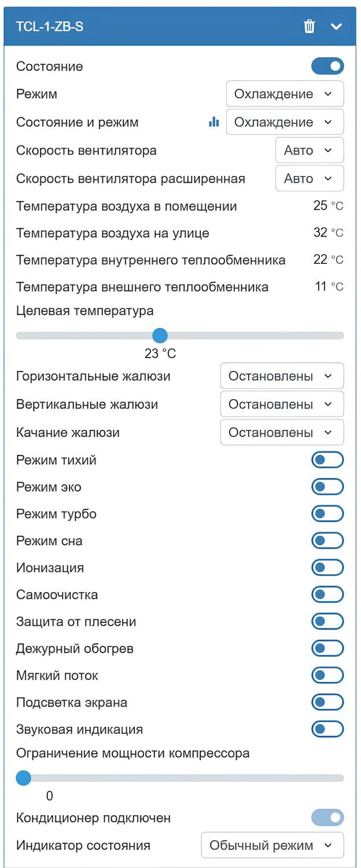The width and height of the screenshot is (361, 868).
Task: Click the Целевая температура slider handle
Action: [x=160, y=336]
